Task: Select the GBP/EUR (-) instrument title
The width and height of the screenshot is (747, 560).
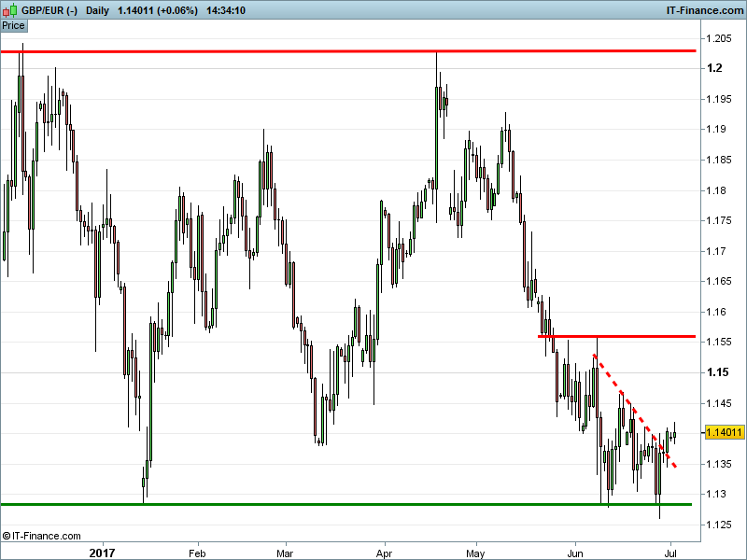Action: (49, 10)
